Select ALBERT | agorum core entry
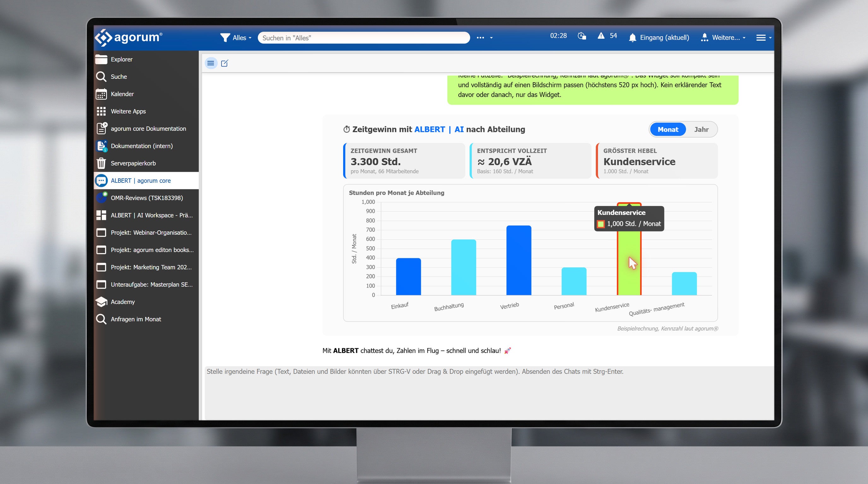868x484 pixels. pos(146,181)
